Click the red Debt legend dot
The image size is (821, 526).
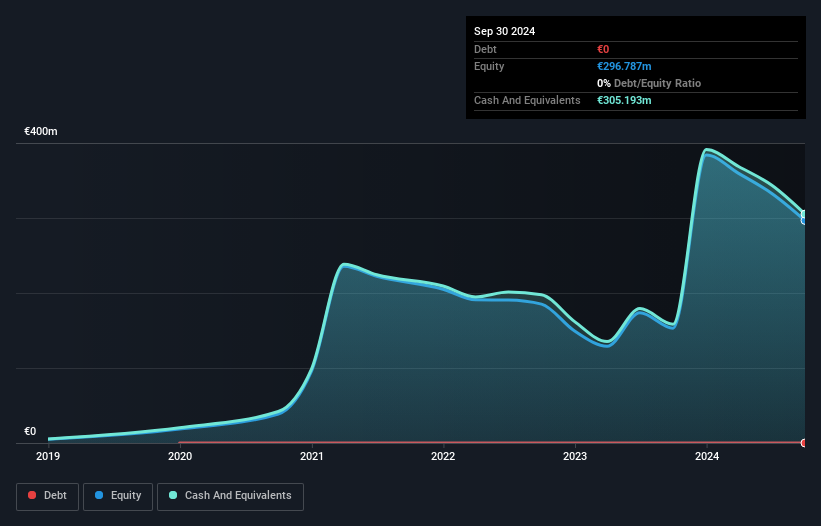tap(32, 495)
